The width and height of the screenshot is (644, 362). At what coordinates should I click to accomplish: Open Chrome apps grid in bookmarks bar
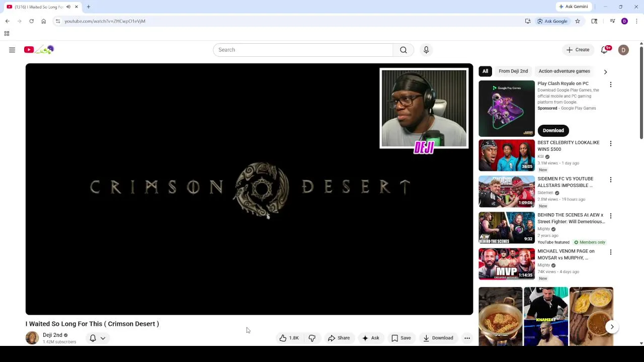tap(7, 34)
